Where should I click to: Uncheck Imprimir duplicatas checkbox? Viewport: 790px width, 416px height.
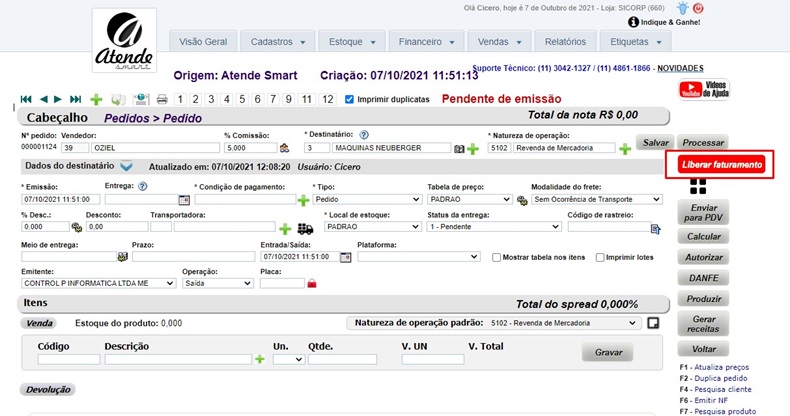(x=349, y=99)
